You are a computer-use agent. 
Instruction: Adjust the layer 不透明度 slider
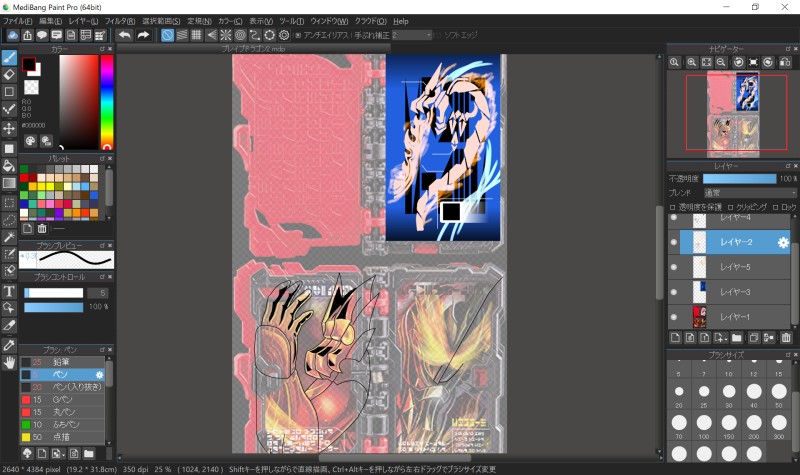tap(739, 179)
